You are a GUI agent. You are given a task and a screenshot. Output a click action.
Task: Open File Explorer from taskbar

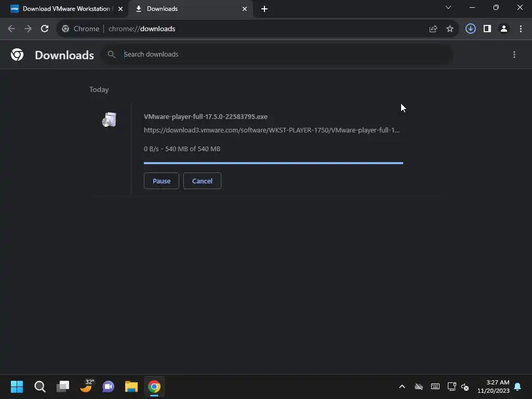[131, 387]
